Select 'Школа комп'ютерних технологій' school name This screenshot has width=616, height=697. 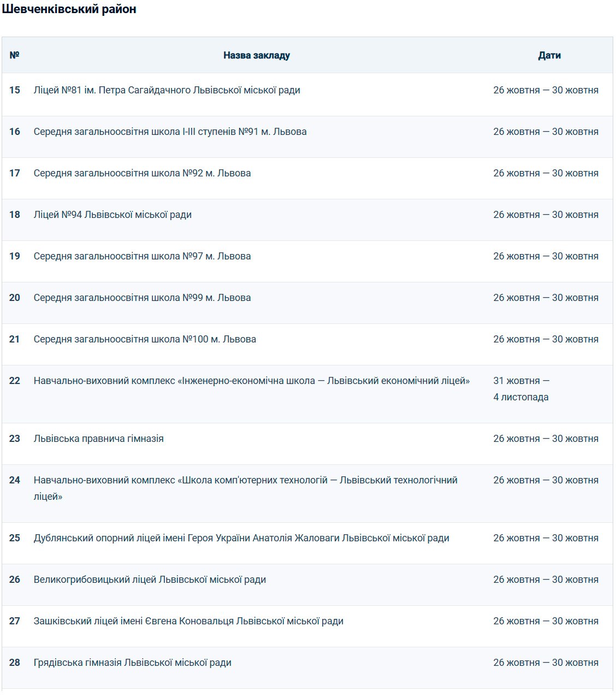[x=255, y=480]
